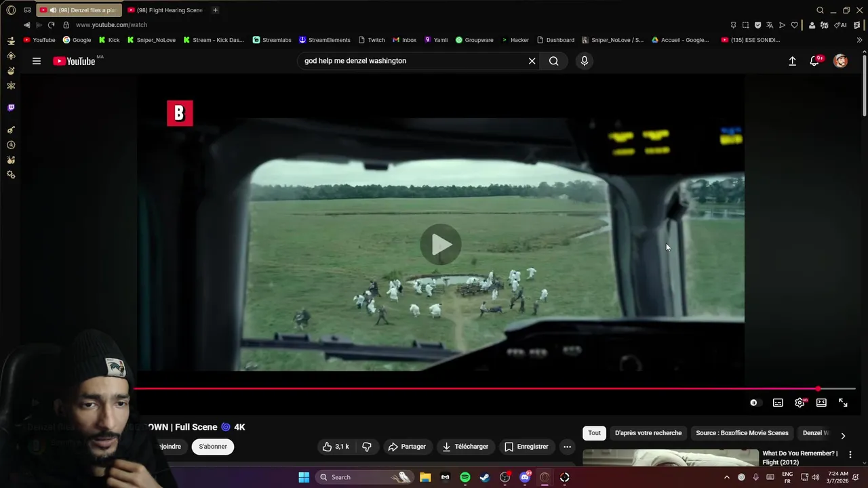
Task: Run the search with the magnifier button
Action: pyautogui.click(x=554, y=61)
